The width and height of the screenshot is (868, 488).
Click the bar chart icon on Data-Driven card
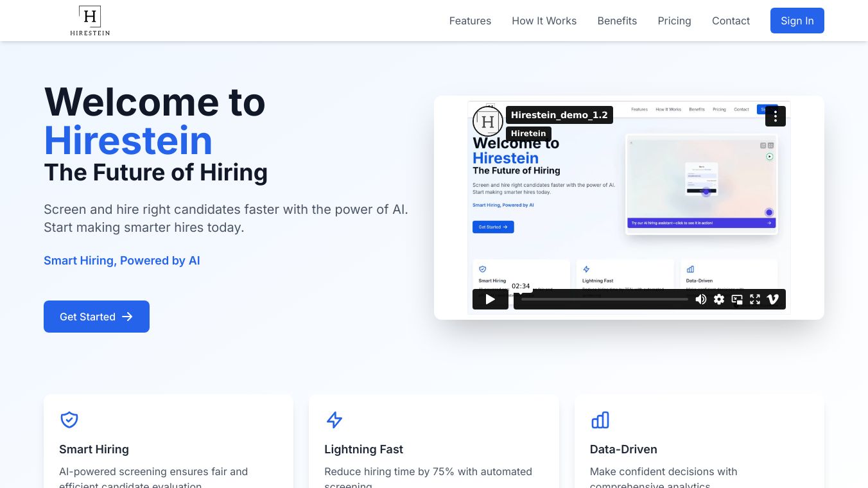(x=600, y=420)
